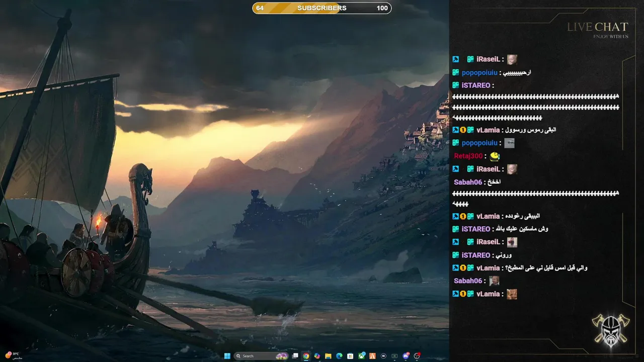Open the taskbar icon with red badge after Discord
644x362 pixels.
pos(417,356)
